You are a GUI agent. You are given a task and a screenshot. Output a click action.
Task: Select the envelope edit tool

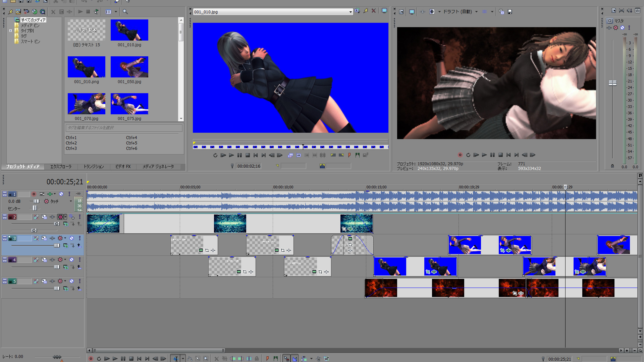(x=190, y=359)
